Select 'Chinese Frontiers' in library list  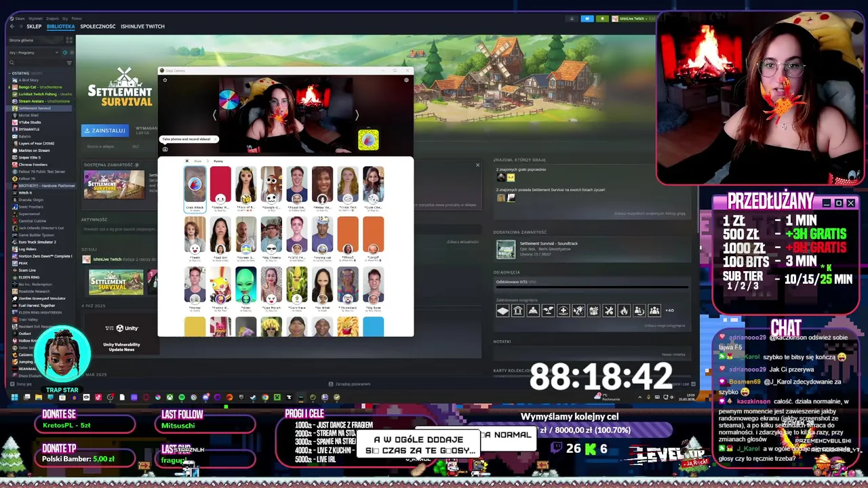pyautogui.click(x=33, y=165)
